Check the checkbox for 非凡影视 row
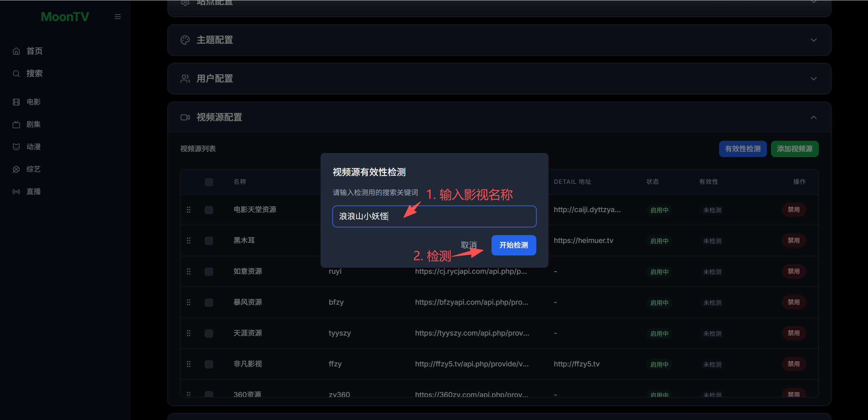 [209, 364]
